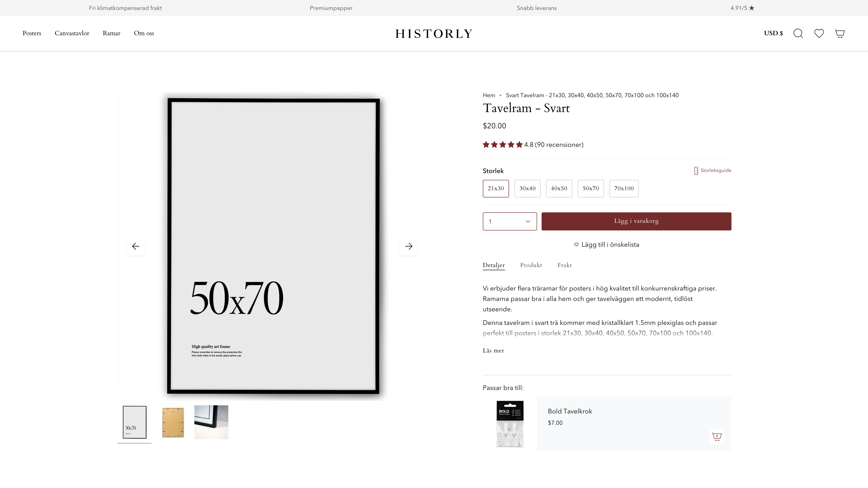Open the wishlist heart icon in header
The width and height of the screenshot is (868, 488).
click(x=819, y=33)
